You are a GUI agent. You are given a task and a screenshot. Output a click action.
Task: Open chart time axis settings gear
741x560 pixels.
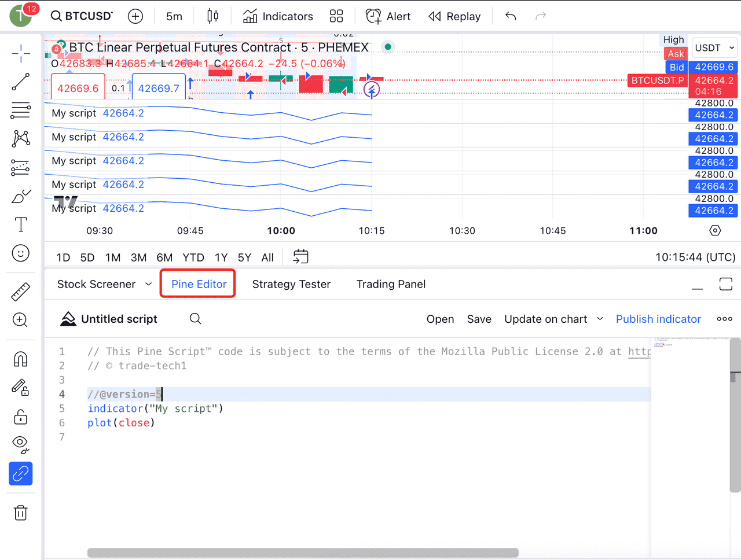pos(715,231)
